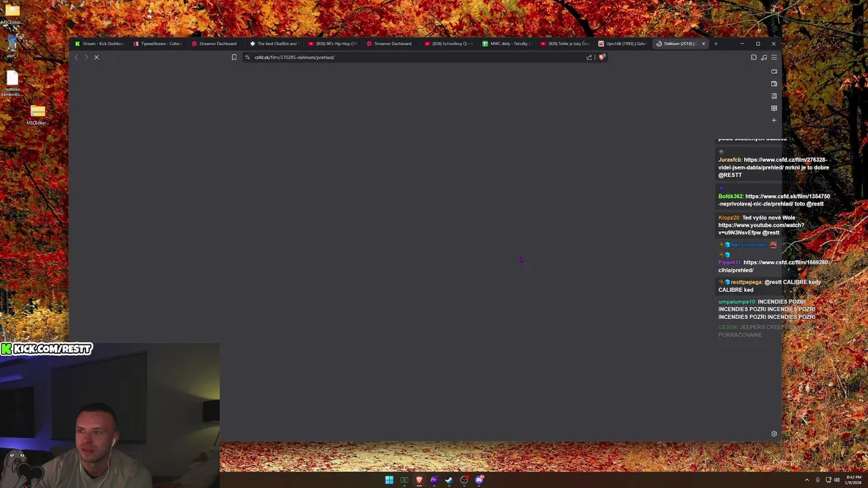Open sidebar settings gear
Screen dimensions: 868x488
point(774,434)
